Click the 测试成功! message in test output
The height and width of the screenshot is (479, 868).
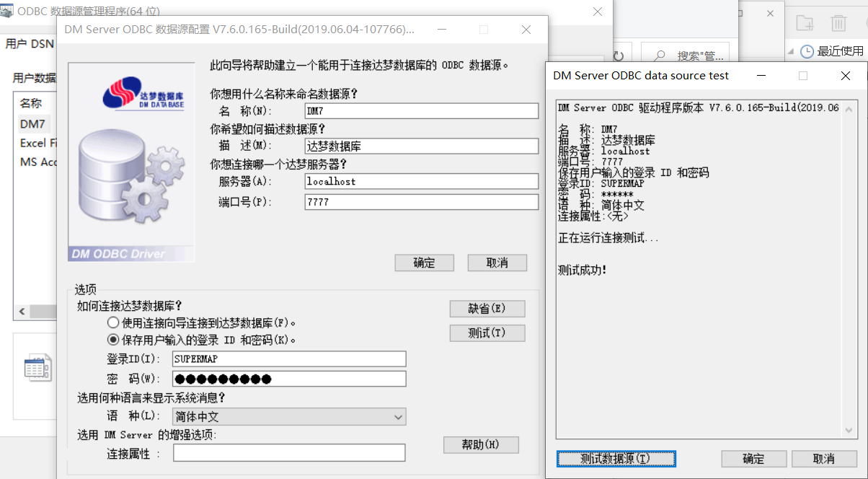tap(583, 271)
